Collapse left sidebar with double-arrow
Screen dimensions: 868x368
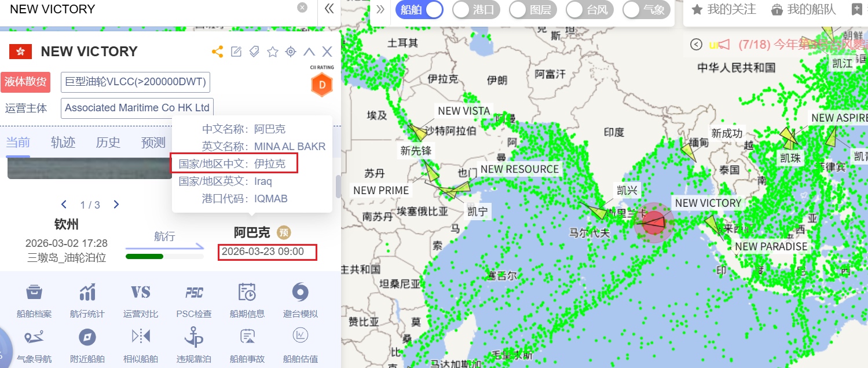click(x=329, y=9)
